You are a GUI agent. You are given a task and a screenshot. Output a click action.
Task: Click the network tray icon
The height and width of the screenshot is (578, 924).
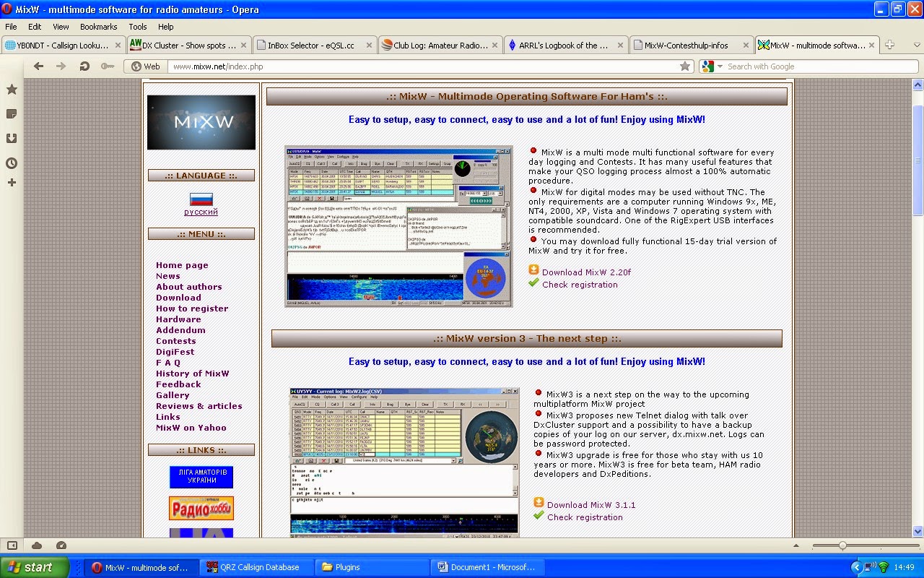(x=870, y=567)
